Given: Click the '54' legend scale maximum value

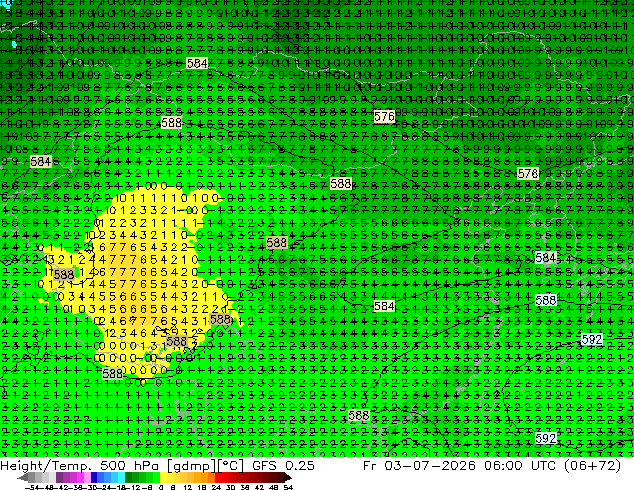Looking at the screenshot, I should pos(288,487).
